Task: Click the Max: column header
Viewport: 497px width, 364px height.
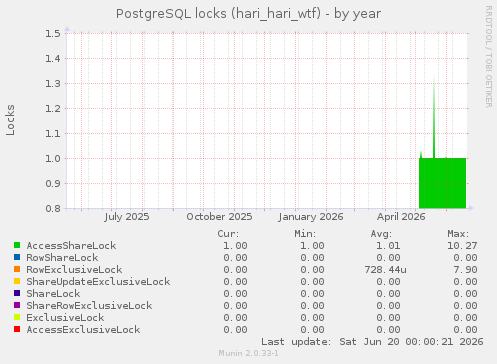Action: [x=458, y=234]
